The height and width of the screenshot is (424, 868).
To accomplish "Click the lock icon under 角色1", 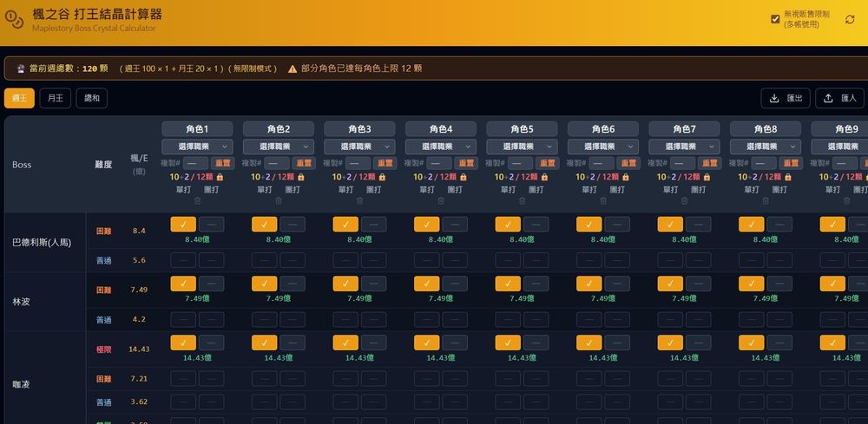I will pyautogui.click(x=220, y=177).
